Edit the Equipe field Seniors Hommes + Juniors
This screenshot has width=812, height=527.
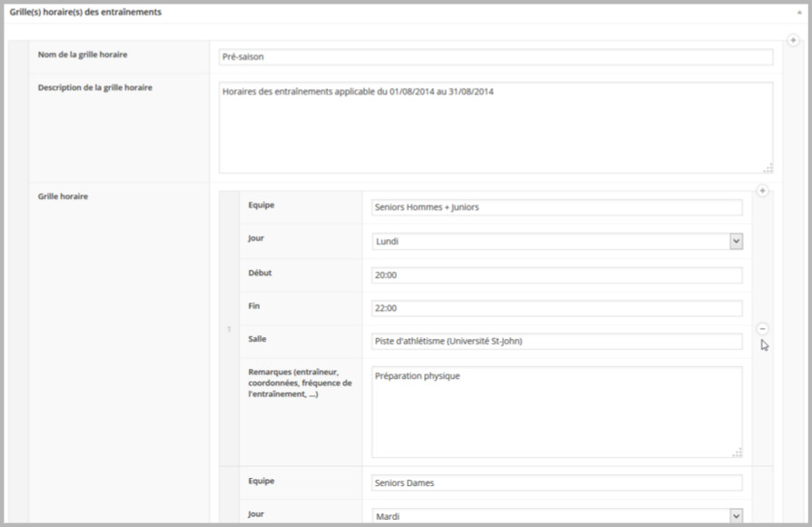click(x=557, y=207)
